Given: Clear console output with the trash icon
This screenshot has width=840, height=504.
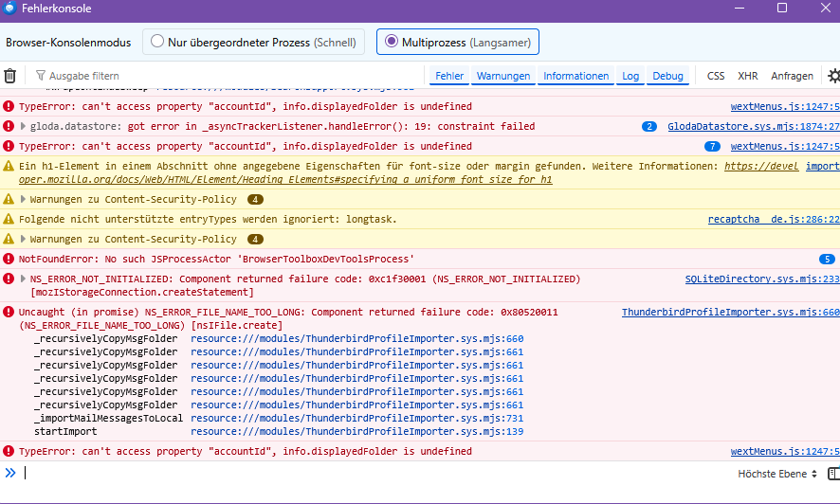Looking at the screenshot, I should coord(10,76).
